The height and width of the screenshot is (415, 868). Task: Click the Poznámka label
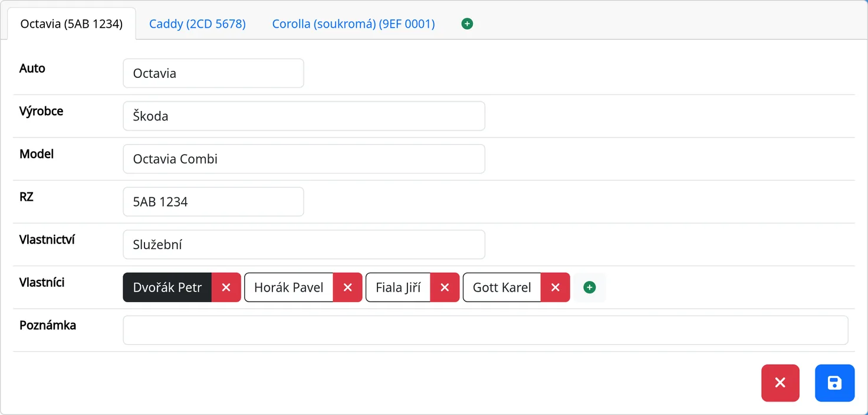pos(48,325)
